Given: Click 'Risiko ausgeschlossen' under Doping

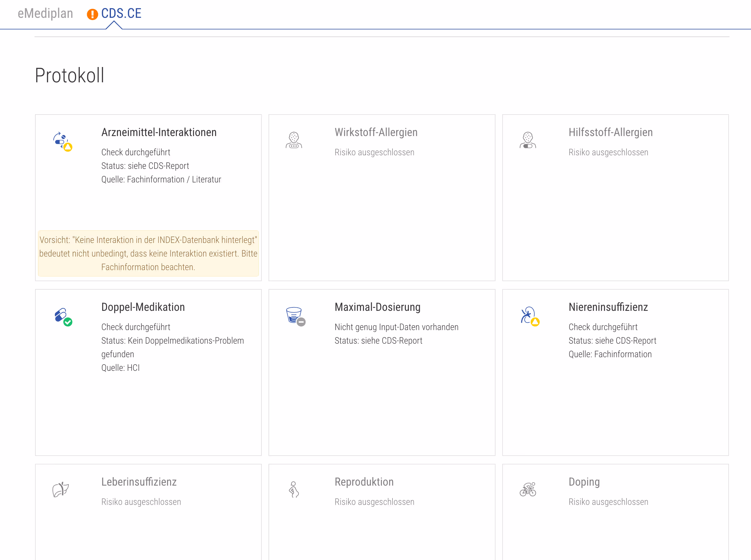Looking at the screenshot, I should [x=608, y=502].
